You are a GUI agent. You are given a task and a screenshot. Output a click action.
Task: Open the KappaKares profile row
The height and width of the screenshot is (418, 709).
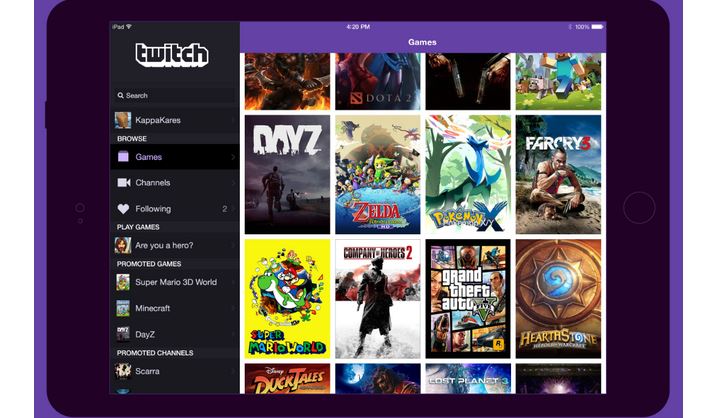175,120
